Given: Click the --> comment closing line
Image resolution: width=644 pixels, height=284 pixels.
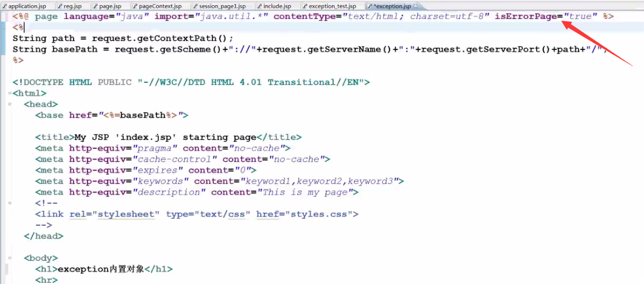Looking at the screenshot, I should [44, 225].
